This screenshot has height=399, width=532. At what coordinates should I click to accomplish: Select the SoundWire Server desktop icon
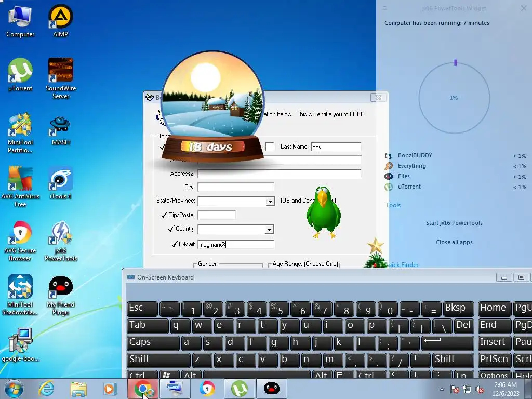click(x=61, y=78)
